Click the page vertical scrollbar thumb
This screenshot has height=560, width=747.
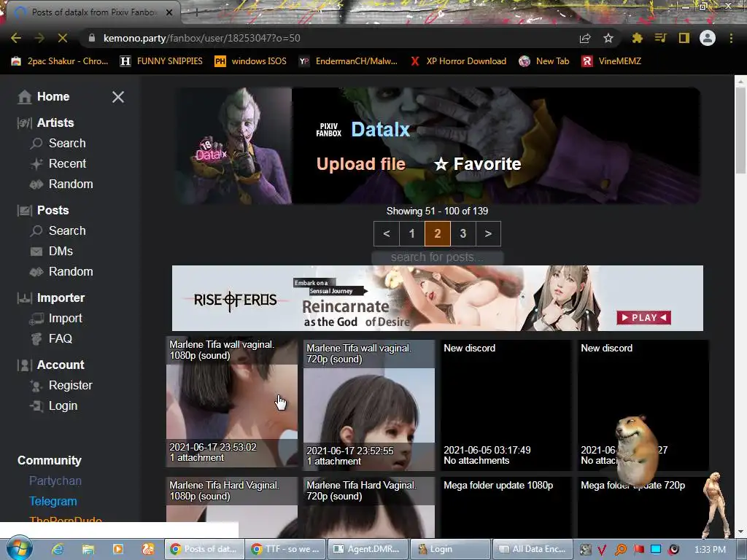point(740,131)
